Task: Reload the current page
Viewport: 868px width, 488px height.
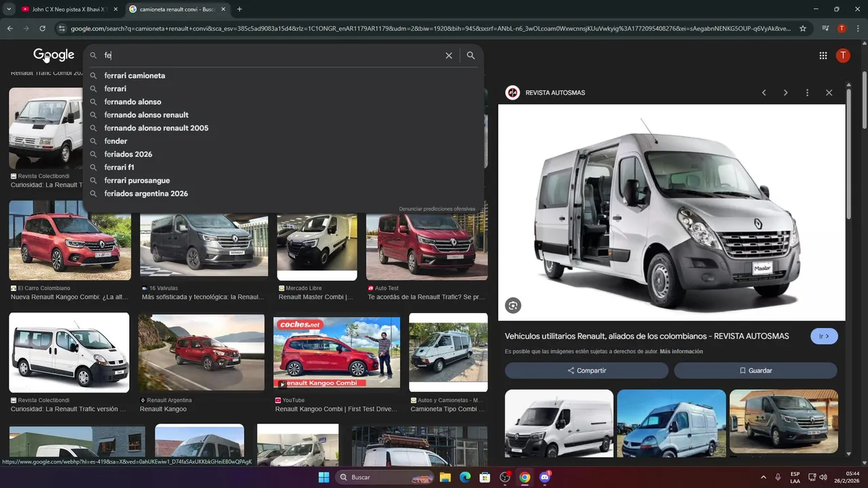Action: [x=42, y=28]
